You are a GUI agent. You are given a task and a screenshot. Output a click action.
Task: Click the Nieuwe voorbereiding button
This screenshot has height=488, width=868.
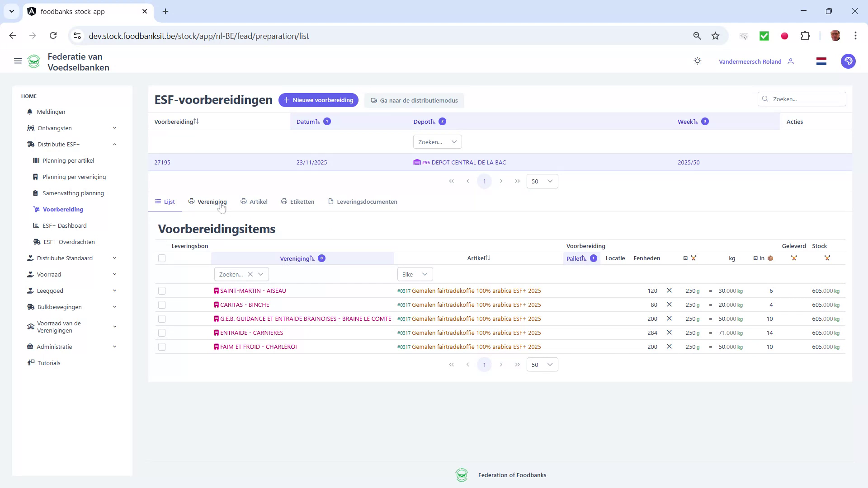click(x=318, y=100)
